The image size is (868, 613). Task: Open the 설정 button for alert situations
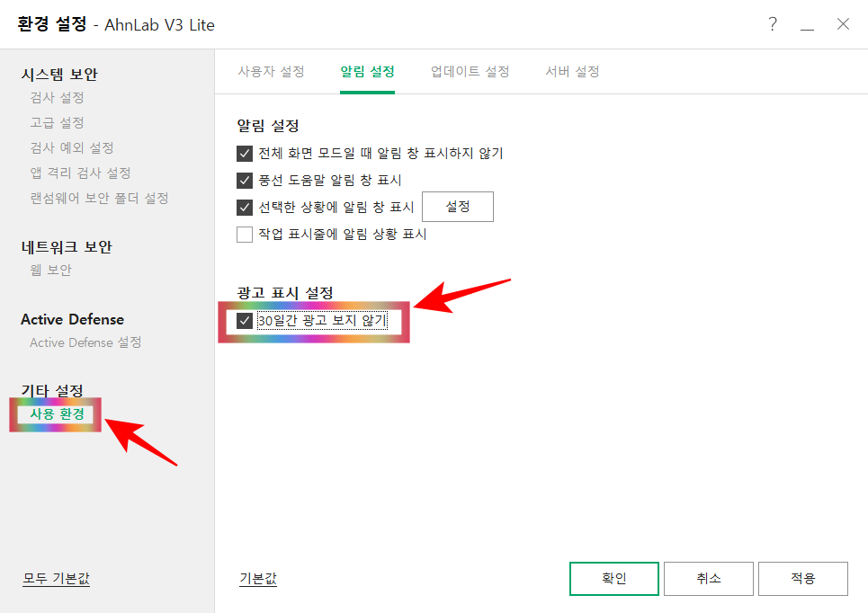pyautogui.click(x=457, y=206)
